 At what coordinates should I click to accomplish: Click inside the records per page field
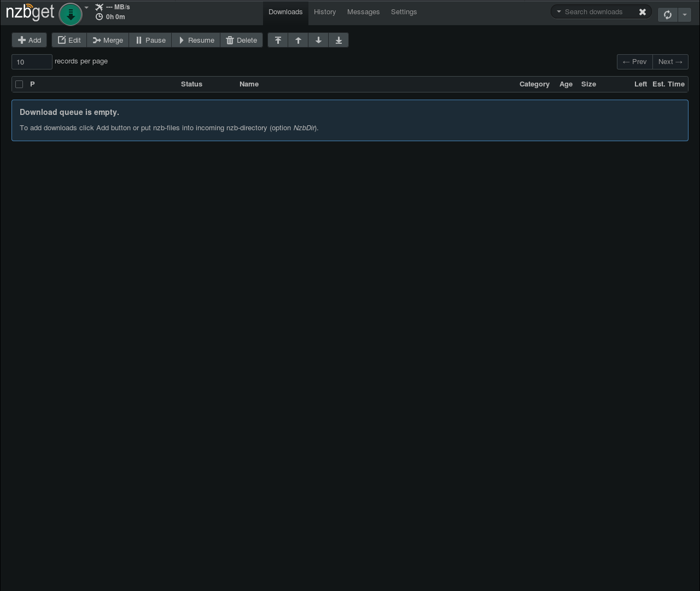(31, 62)
